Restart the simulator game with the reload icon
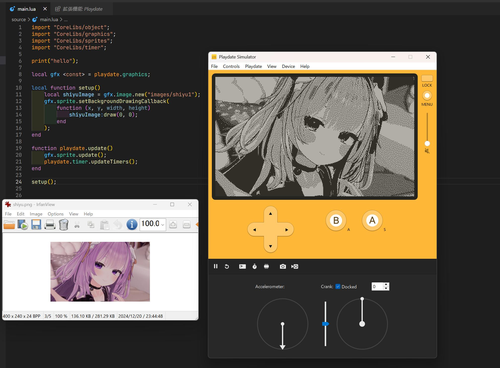500x368 pixels. (227, 266)
